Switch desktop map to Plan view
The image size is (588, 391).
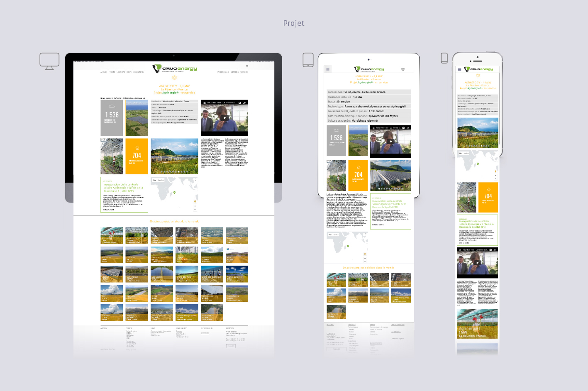[154, 180]
